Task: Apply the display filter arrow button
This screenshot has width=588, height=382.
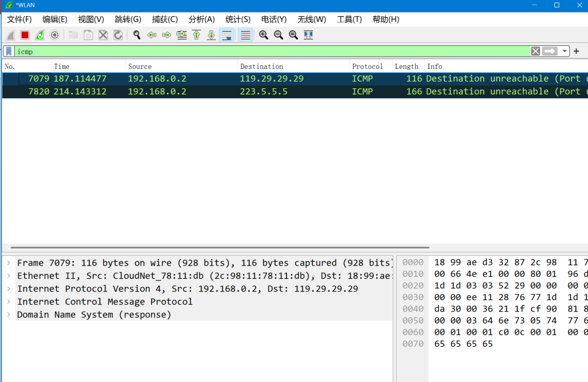Action: click(x=550, y=52)
